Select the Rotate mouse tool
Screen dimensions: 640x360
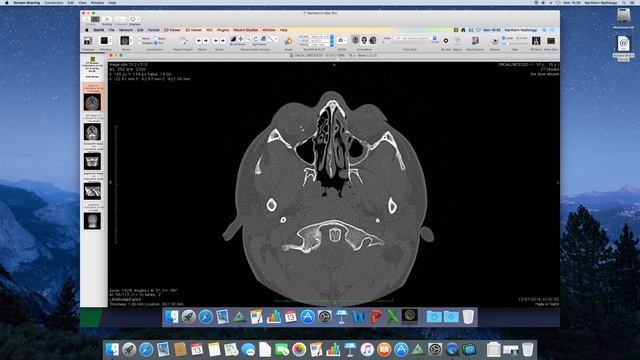click(256, 39)
